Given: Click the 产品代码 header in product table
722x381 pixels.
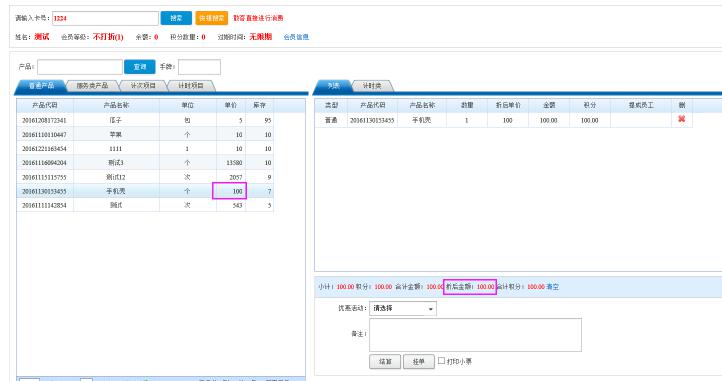Looking at the screenshot, I should pos(45,106).
